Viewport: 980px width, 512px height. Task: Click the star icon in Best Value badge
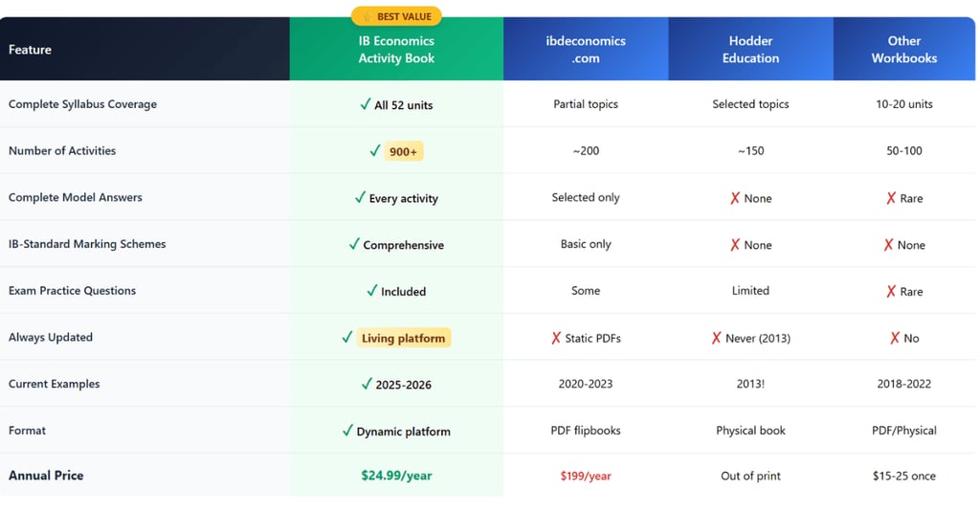coord(367,16)
